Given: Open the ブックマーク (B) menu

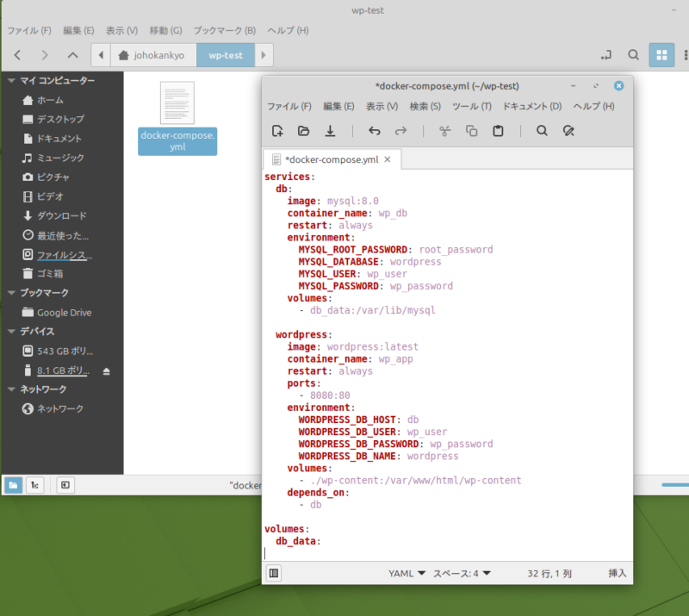Looking at the screenshot, I should point(224,30).
